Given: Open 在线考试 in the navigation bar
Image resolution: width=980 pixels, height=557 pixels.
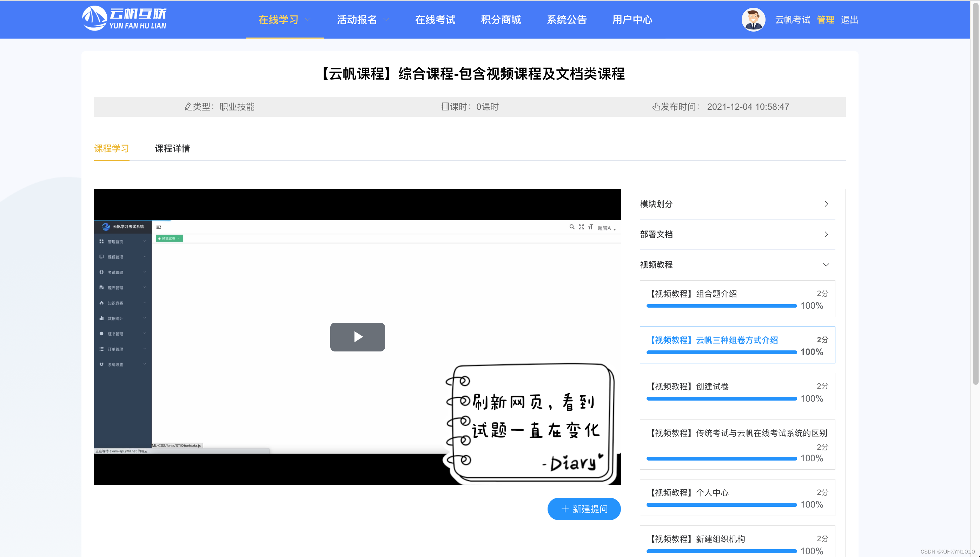Looking at the screenshot, I should (x=435, y=20).
